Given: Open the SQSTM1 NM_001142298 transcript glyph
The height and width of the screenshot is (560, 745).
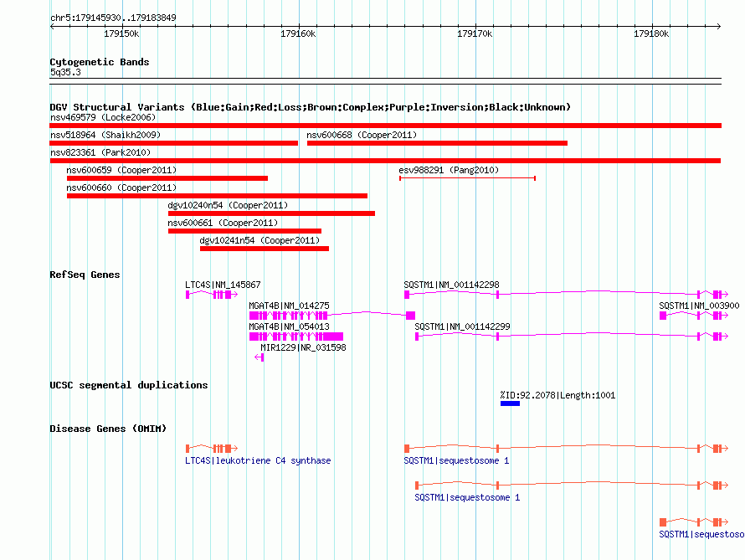Looking at the screenshot, I should tap(566, 295).
